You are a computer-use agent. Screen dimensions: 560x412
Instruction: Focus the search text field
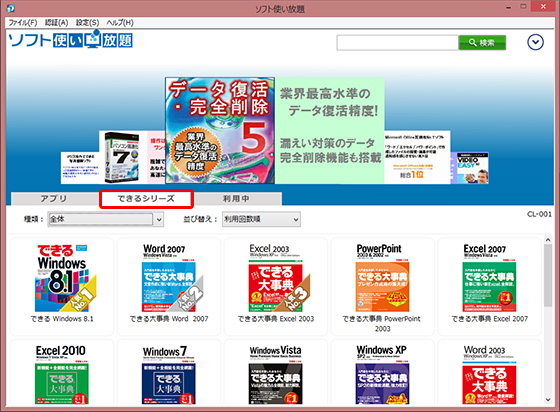click(398, 43)
